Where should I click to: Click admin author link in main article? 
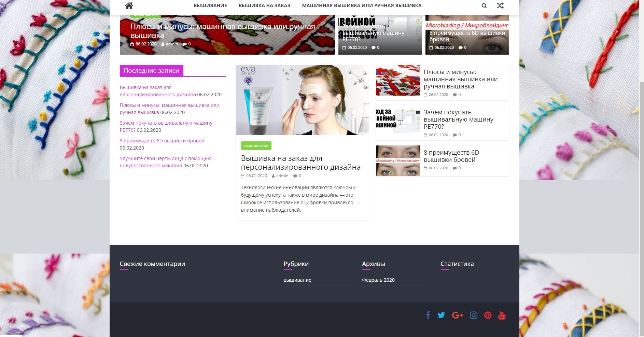[282, 176]
